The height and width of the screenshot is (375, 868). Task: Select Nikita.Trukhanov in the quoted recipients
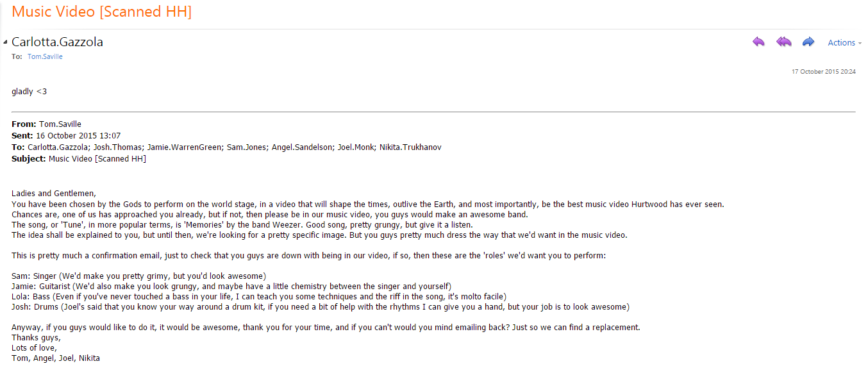point(410,147)
